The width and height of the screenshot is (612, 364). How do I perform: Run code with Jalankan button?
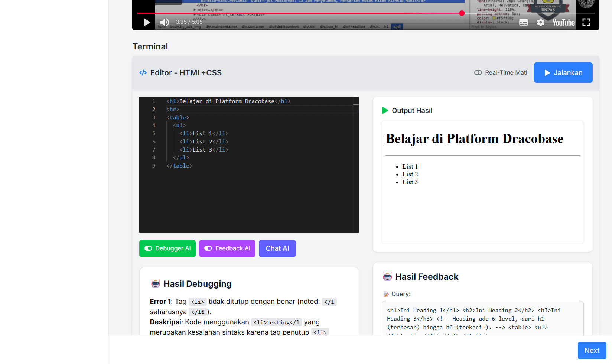(563, 73)
